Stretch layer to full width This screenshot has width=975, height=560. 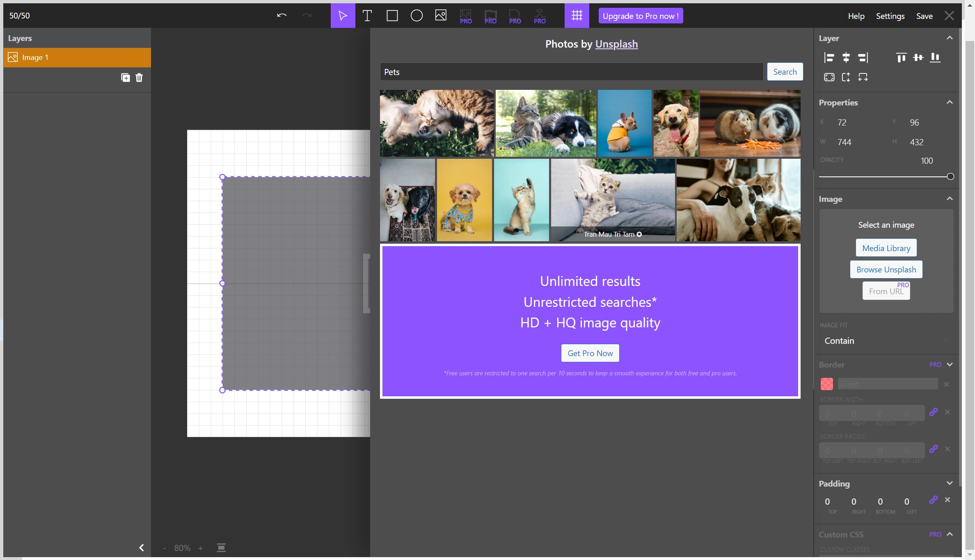(x=863, y=77)
